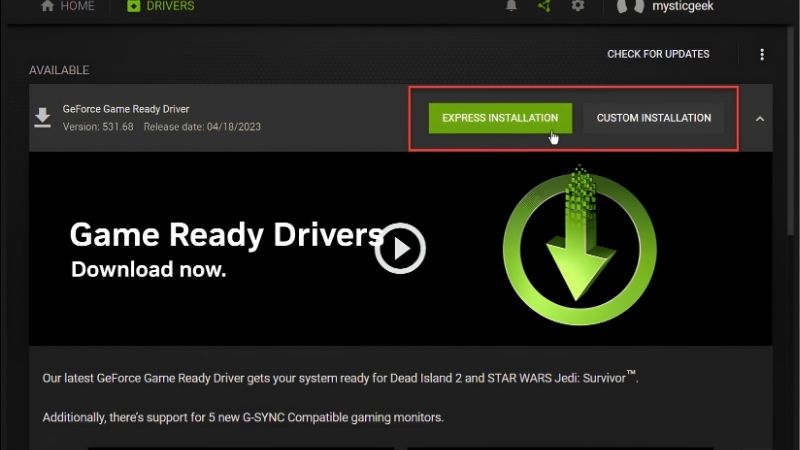Click Release date: 04/18/2023 text
Screen dimensions: 800x450
click(202, 127)
